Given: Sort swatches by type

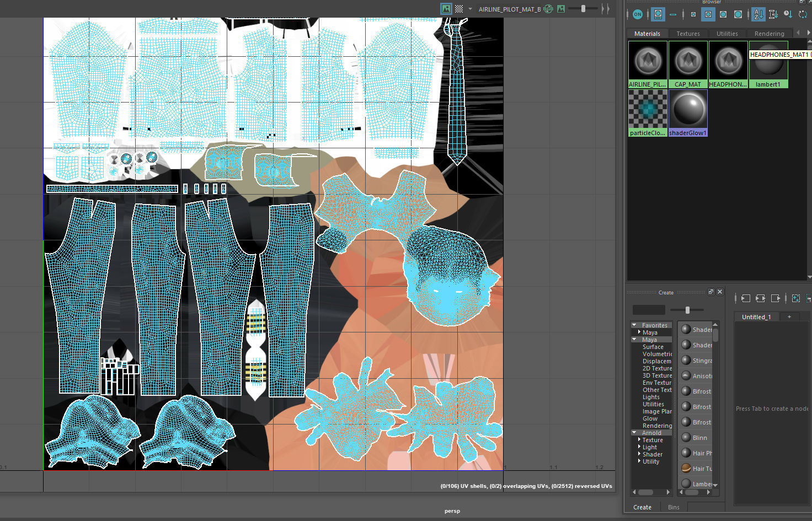Looking at the screenshot, I should click(773, 14).
